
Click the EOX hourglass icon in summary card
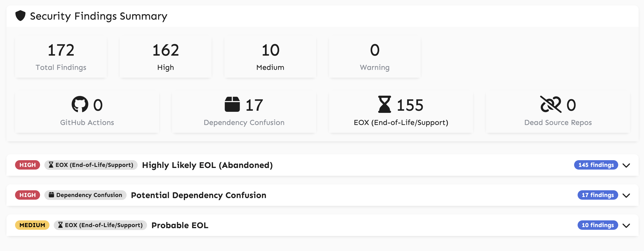click(x=384, y=104)
